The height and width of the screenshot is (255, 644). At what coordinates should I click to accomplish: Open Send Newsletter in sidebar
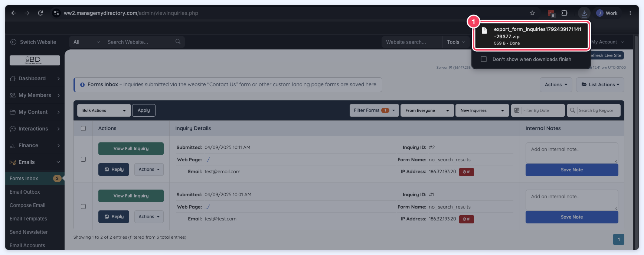tap(29, 232)
